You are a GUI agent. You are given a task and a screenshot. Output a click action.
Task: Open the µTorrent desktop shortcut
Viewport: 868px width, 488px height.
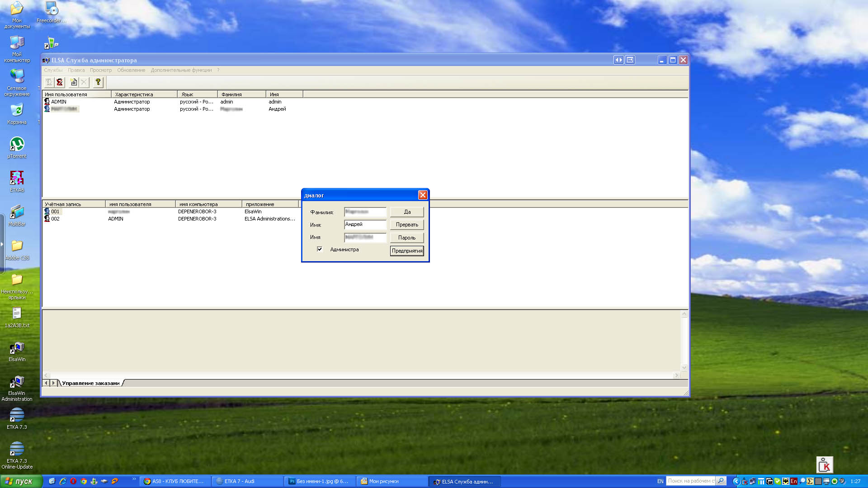[17, 147]
